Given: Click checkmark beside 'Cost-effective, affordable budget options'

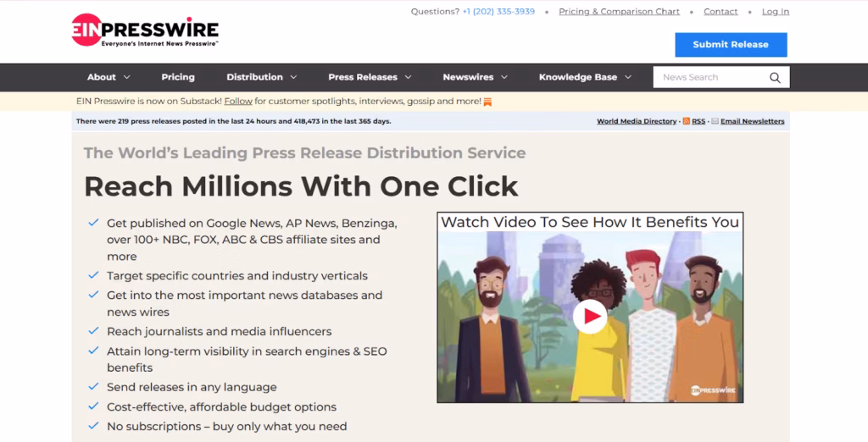Looking at the screenshot, I should click(93, 406).
